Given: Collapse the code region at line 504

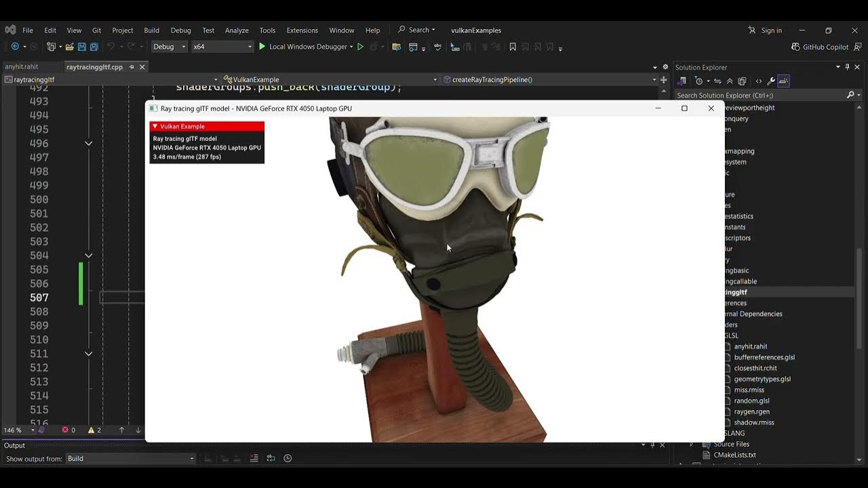Looking at the screenshot, I should [88, 256].
